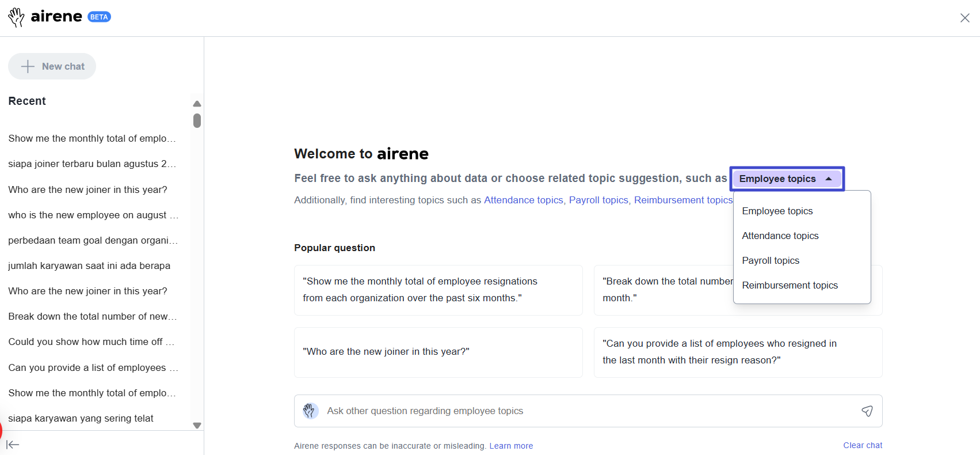Open the Learn more link
980x455 pixels.
tap(510, 446)
